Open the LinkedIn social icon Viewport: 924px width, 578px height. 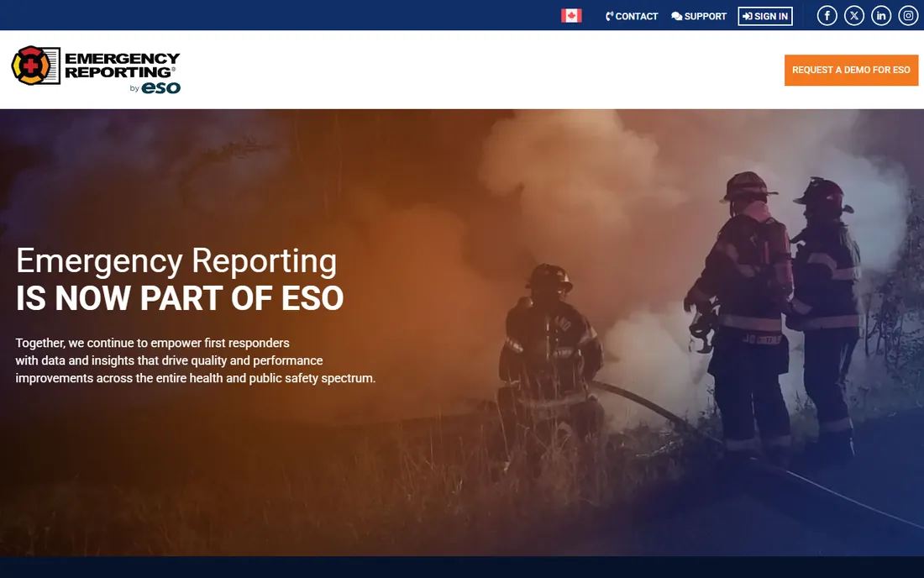(x=881, y=16)
